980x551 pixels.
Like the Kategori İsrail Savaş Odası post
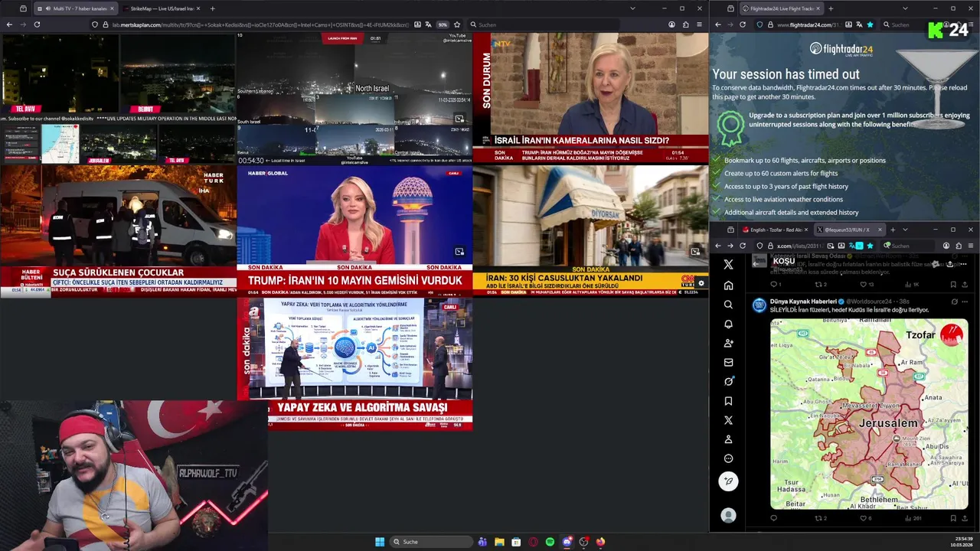(x=864, y=284)
